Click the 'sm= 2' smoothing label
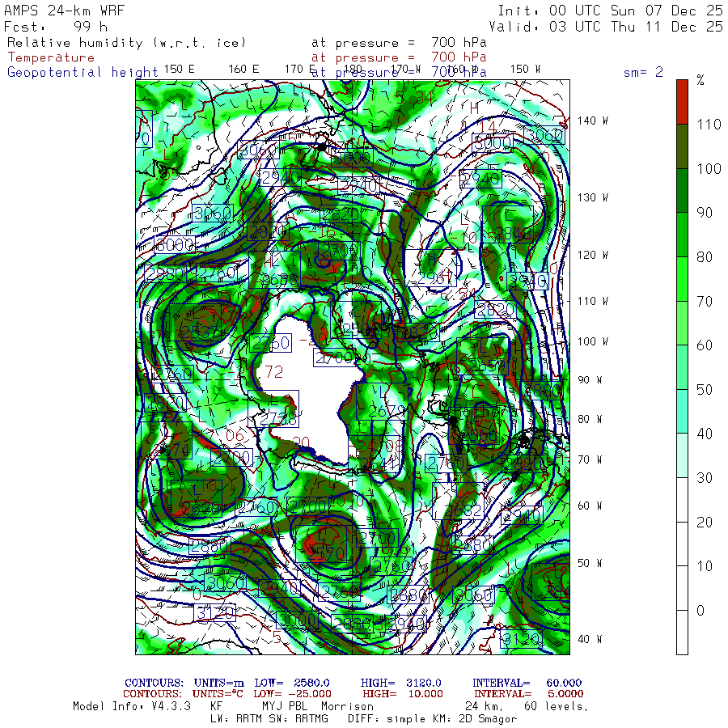 click(643, 72)
